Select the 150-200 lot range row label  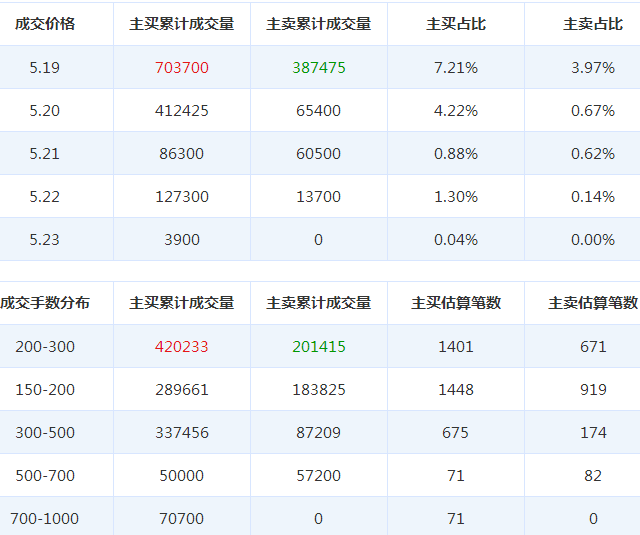pyautogui.click(x=45, y=390)
